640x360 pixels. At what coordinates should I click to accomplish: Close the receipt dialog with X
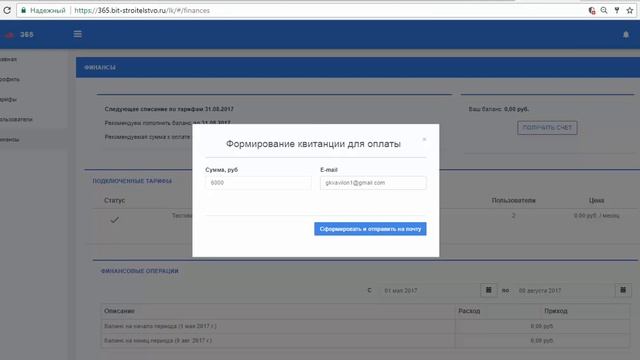coord(424,139)
